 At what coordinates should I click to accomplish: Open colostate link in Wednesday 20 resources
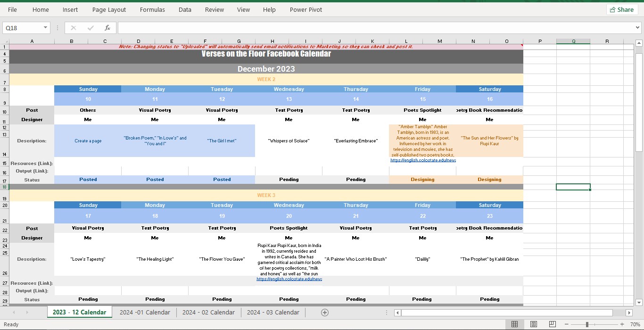[x=289, y=279]
